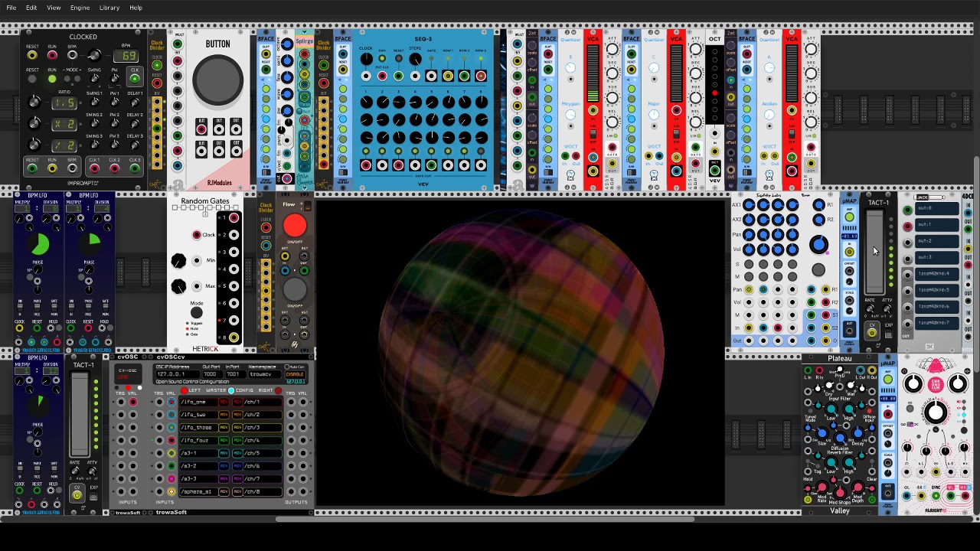Click the Clocked SWING 1 knob
This screenshot has width=980, height=551.
point(94,102)
